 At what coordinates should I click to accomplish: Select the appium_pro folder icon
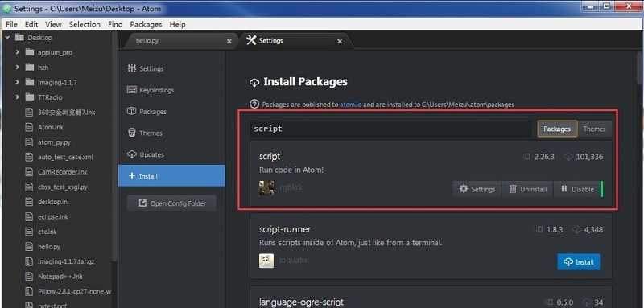point(29,52)
